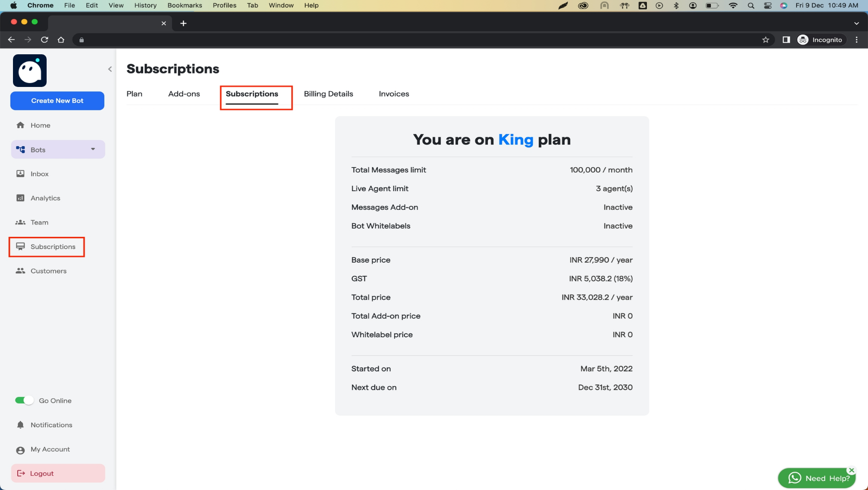The width and height of the screenshot is (868, 490).
Task: Open the Inbox icon in sidebar
Action: pyautogui.click(x=20, y=174)
